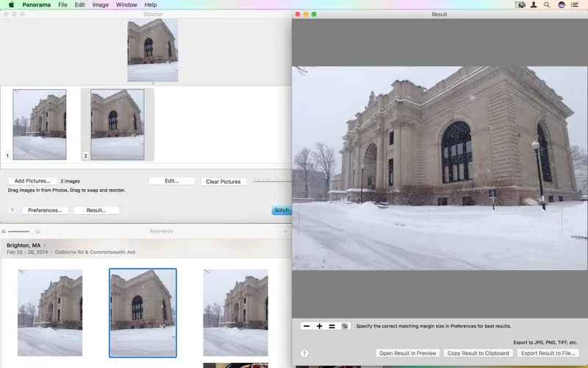Viewport: 588px width, 368px height.
Task: Reset zoom with the equals button
Action: coord(331,326)
